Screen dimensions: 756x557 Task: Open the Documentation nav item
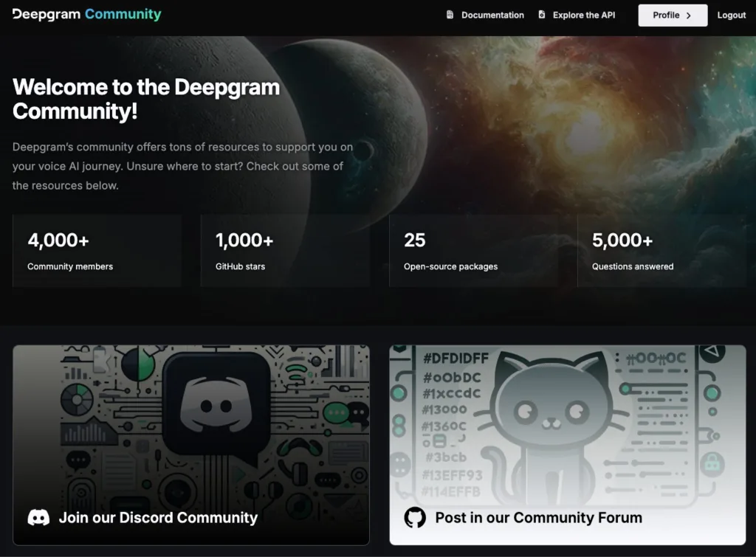(492, 15)
